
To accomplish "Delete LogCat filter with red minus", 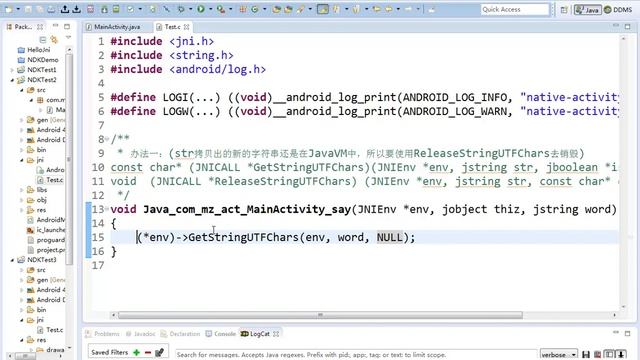I will point(148,352).
